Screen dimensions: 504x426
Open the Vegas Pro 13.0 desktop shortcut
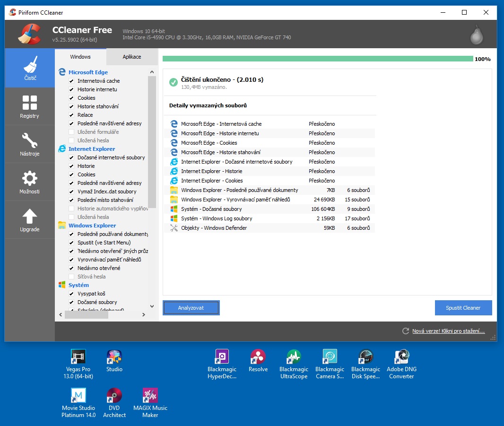(78, 356)
